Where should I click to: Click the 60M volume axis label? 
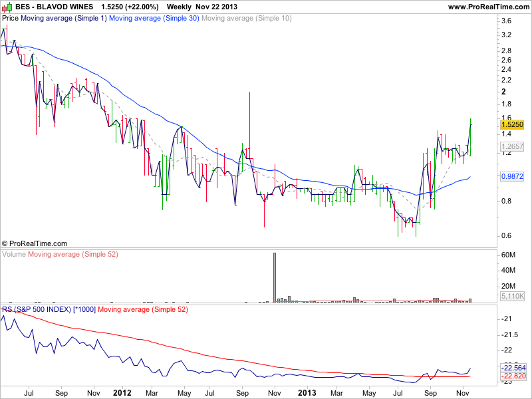pyautogui.click(x=508, y=255)
